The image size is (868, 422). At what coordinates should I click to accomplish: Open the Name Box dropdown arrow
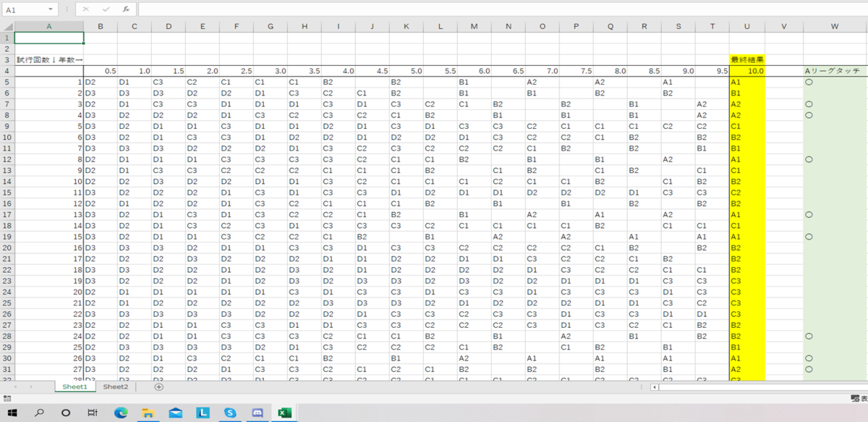point(51,10)
